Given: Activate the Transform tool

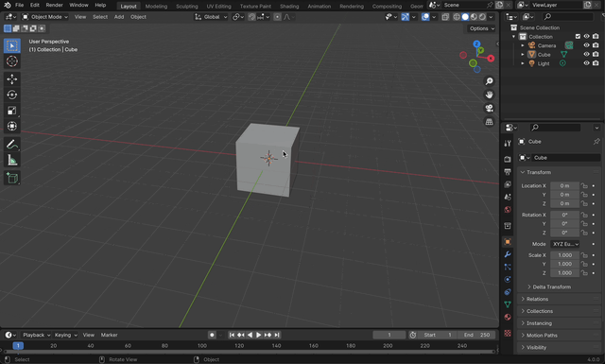Looking at the screenshot, I should 12,127.
